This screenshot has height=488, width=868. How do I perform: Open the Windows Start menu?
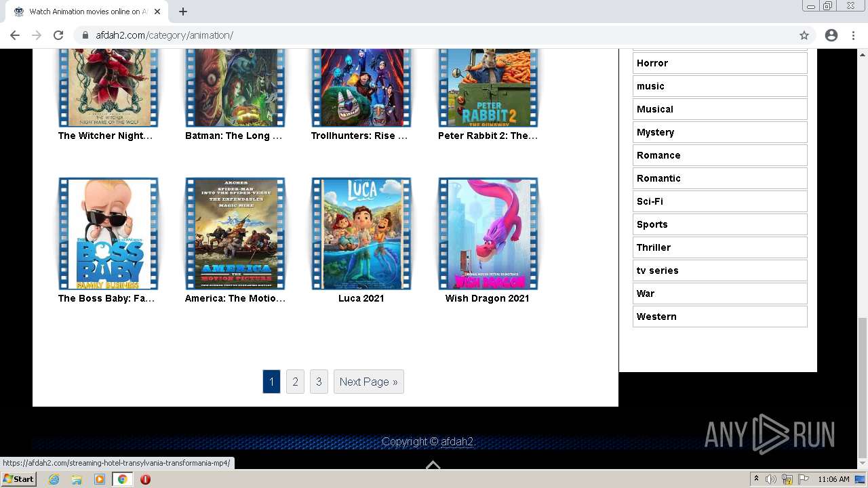pos(19,479)
